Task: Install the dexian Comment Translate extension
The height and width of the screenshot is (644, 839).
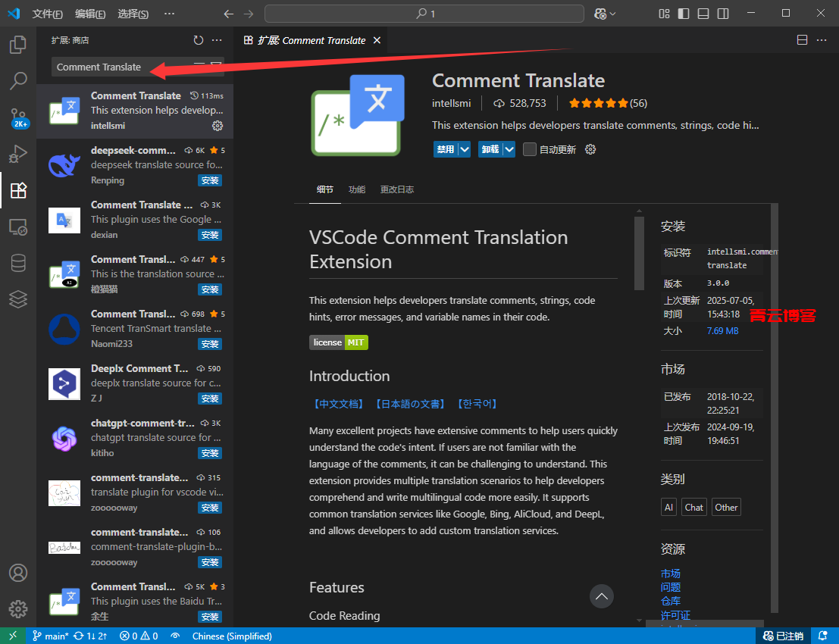Action: [210, 235]
